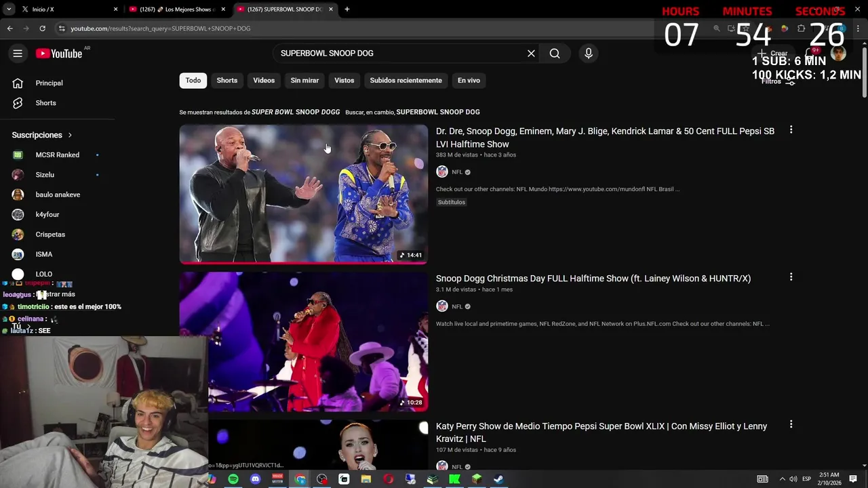View site information icon in address bar

click(62, 28)
